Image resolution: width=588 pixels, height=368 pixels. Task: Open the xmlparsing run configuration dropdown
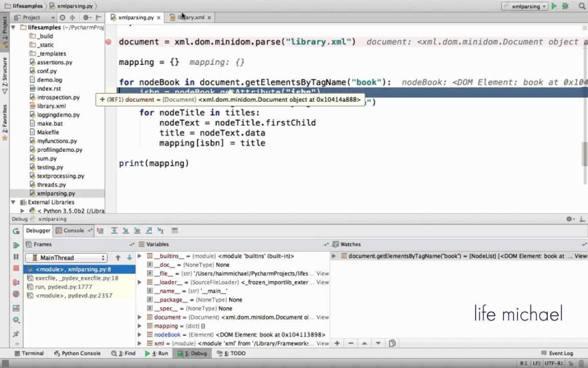click(525, 7)
